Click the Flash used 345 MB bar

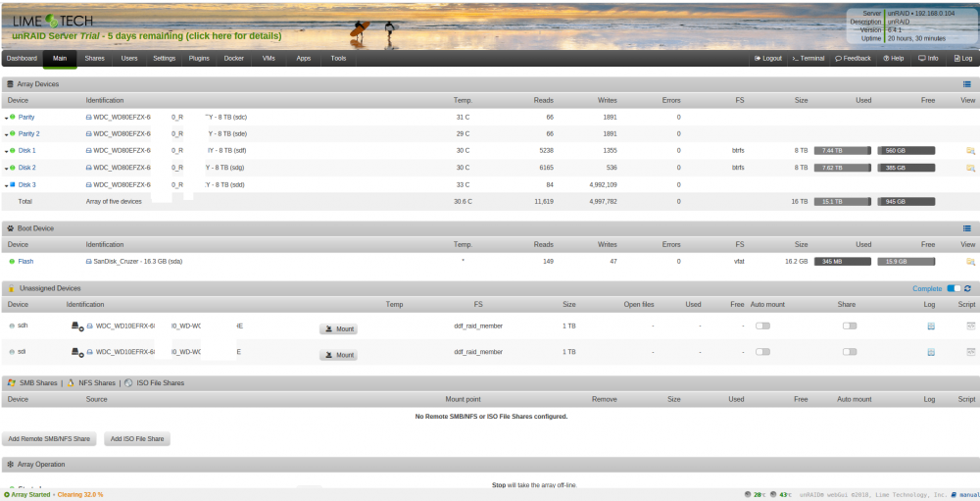843,262
